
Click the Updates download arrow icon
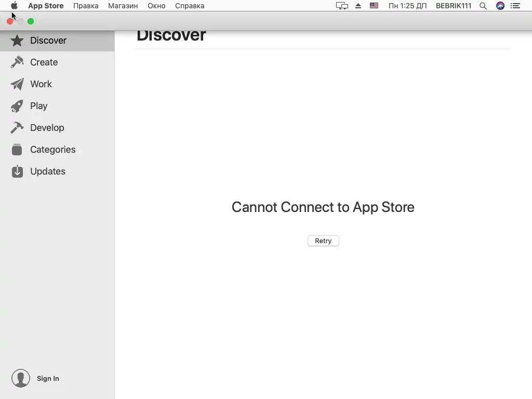pos(17,171)
